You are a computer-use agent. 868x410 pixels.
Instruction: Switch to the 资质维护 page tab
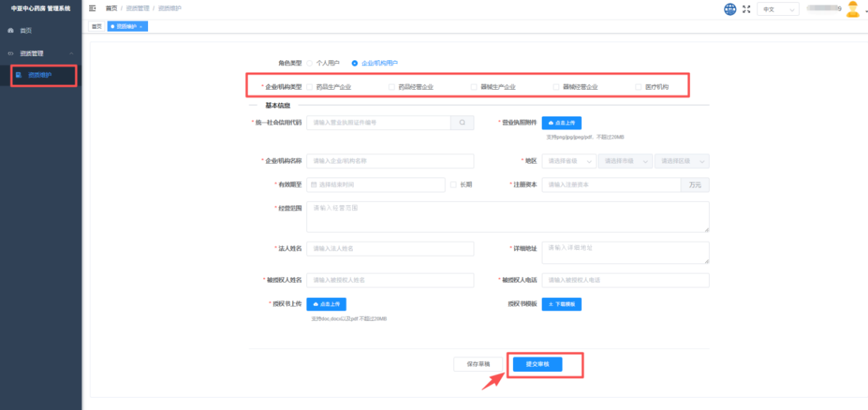point(127,26)
